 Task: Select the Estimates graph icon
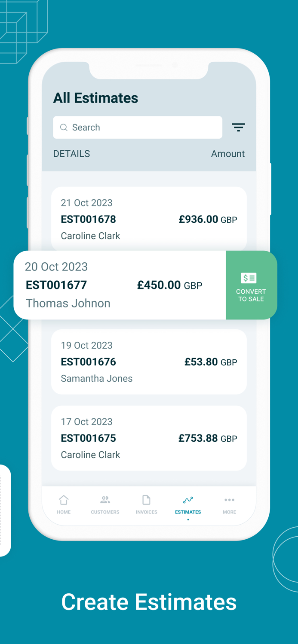[x=188, y=500]
